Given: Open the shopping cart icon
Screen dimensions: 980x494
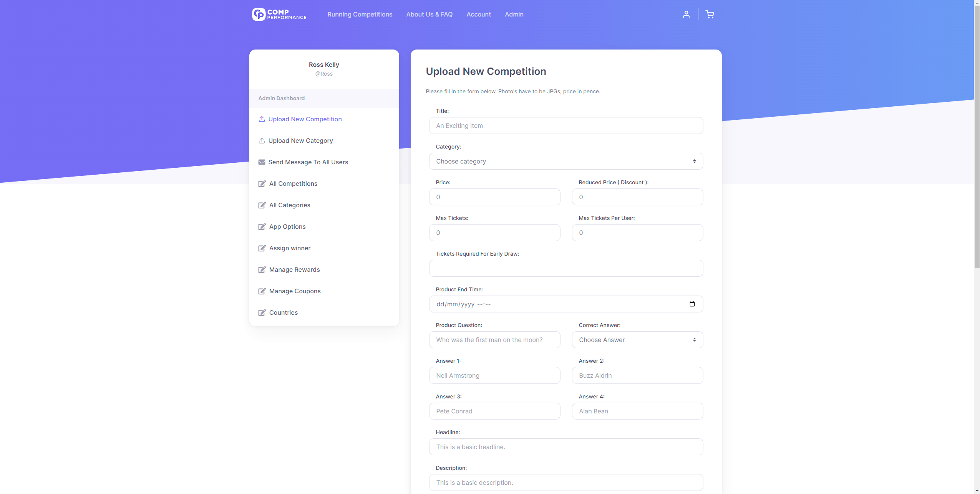Looking at the screenshot, I should click(710, 14).
